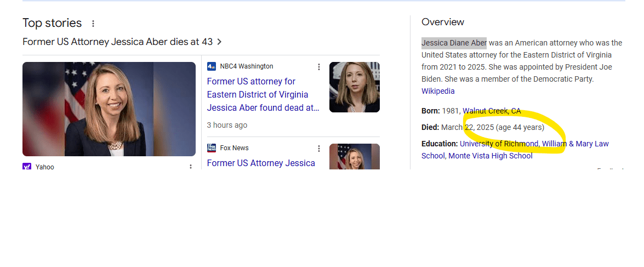Image resolution: width=644 pixels, height=267 pixels.
Task: Open the Wikipedia link in Overview
Action: tap(438, 91)
